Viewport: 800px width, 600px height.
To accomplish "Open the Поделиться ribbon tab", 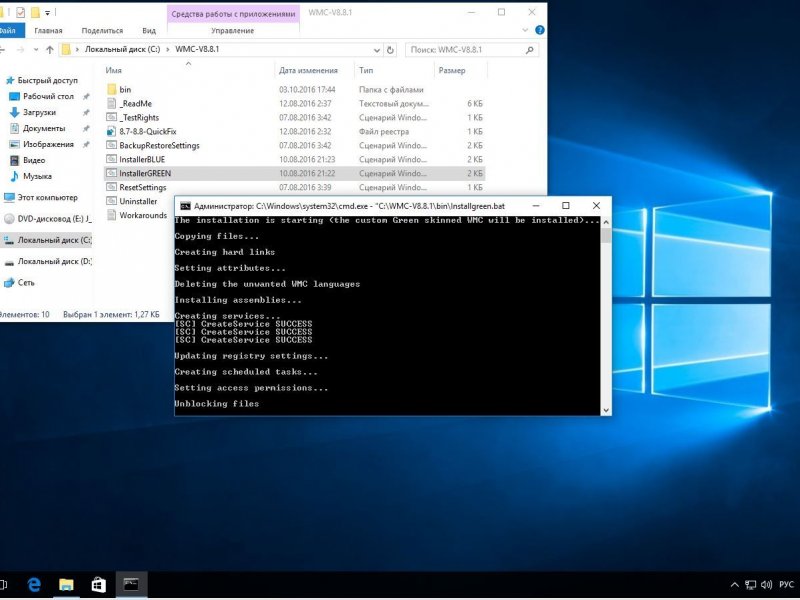I will tap(102, 31).
